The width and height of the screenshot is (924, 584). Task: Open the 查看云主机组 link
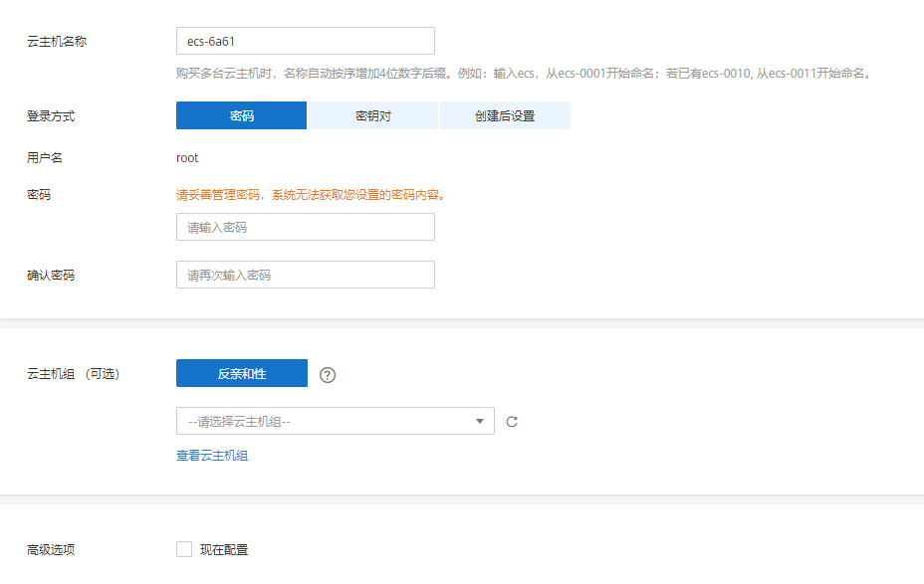(x=212, y=456)
